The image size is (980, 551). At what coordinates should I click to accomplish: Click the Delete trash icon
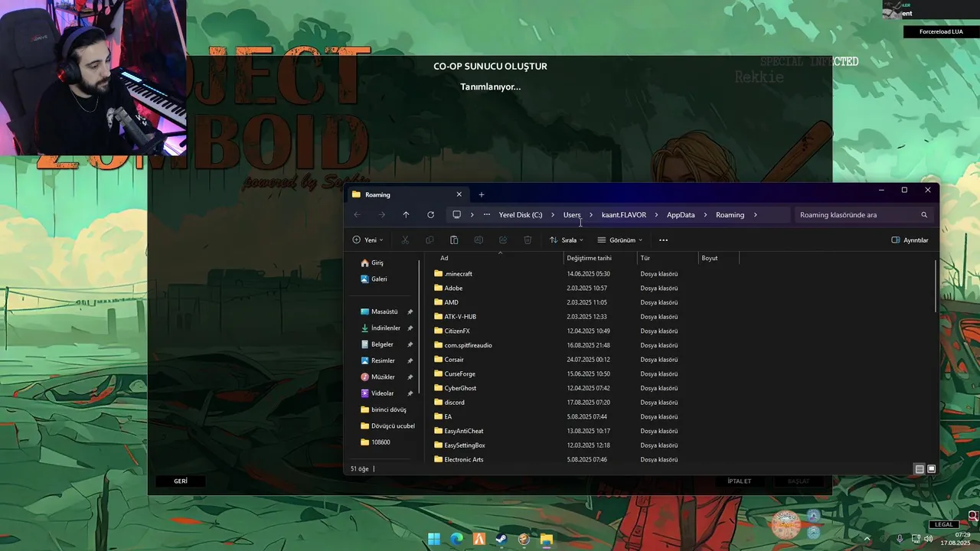point(528,240)
